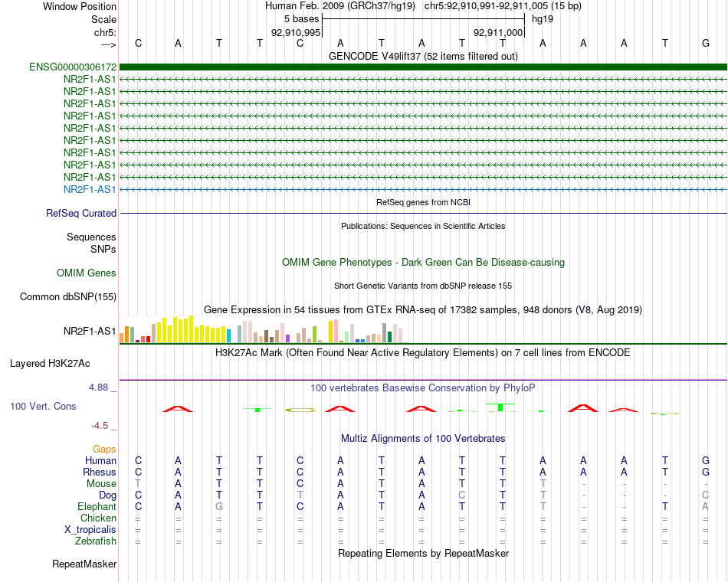This screenshot has height=582, width=728.
Task: Select the Sequences track label
Action: (x=91, y=237)
